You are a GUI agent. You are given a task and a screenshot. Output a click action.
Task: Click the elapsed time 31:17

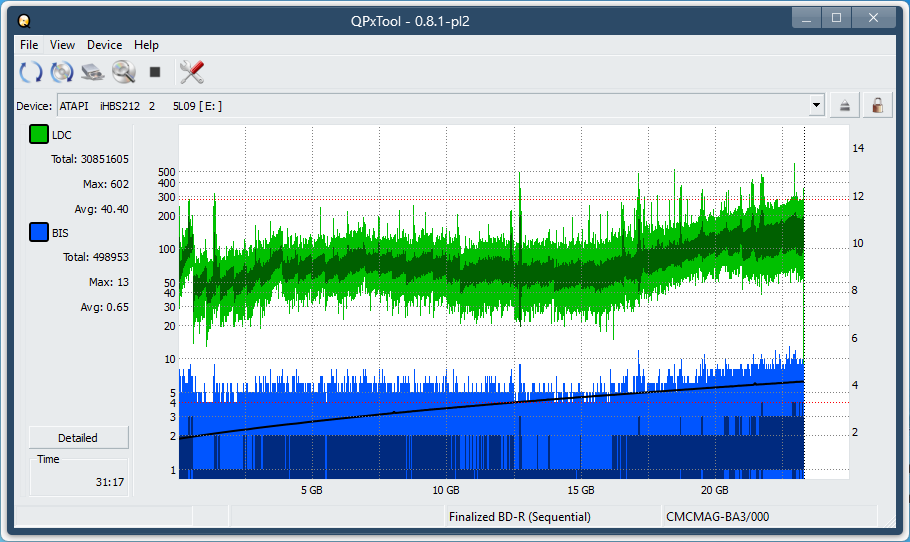[110, 482]
